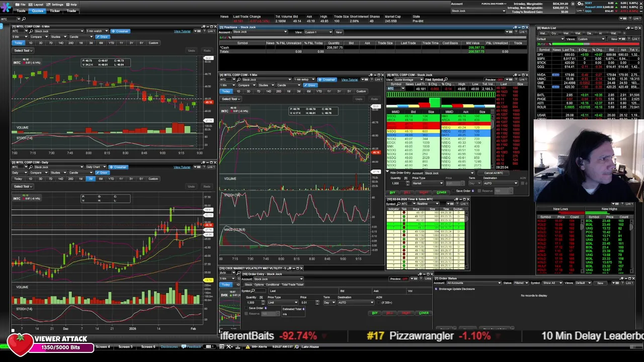The height and width of the screenshot is (362, 644).
Task: Select the Options tab in the Order Entry window
Action: [x=260, y=285]
